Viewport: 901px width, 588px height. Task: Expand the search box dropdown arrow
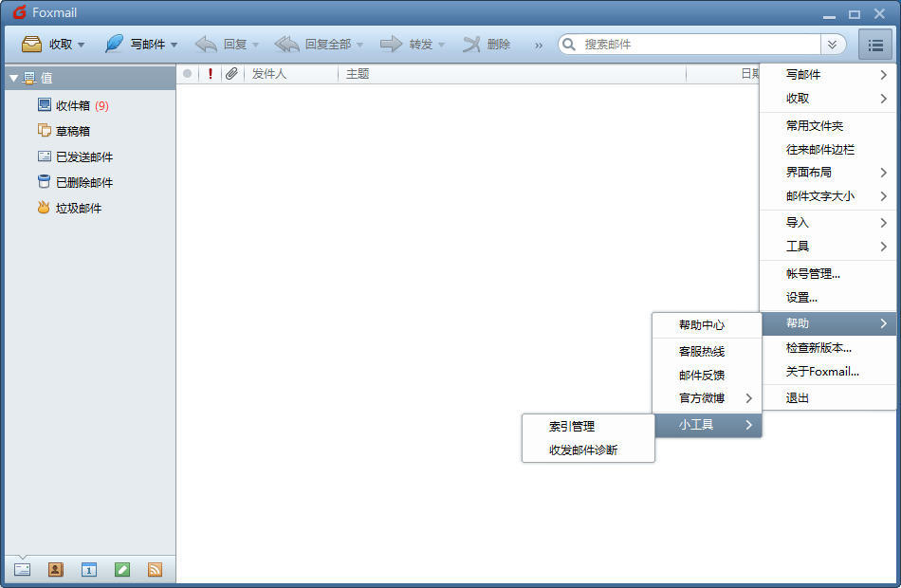833,44
